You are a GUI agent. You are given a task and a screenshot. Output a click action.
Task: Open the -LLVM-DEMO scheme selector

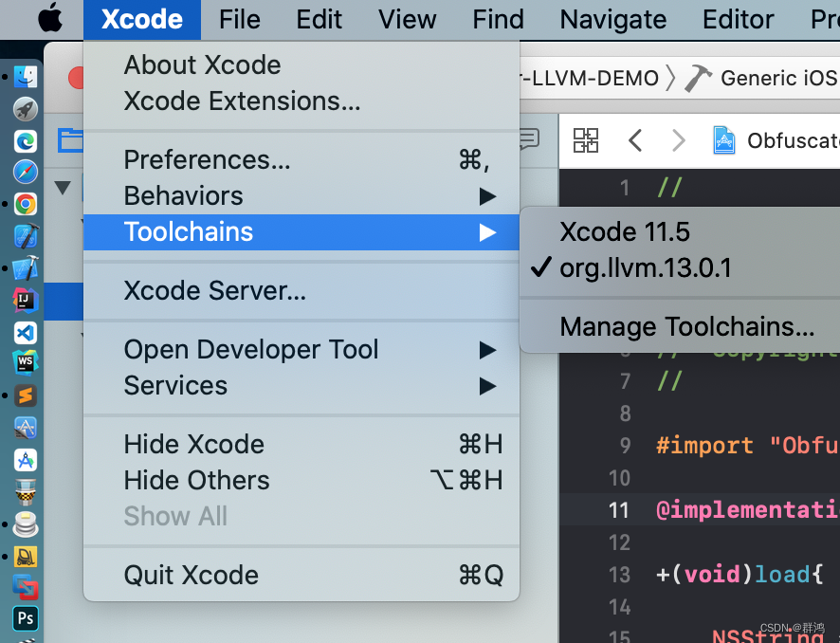tap(590, 78)
